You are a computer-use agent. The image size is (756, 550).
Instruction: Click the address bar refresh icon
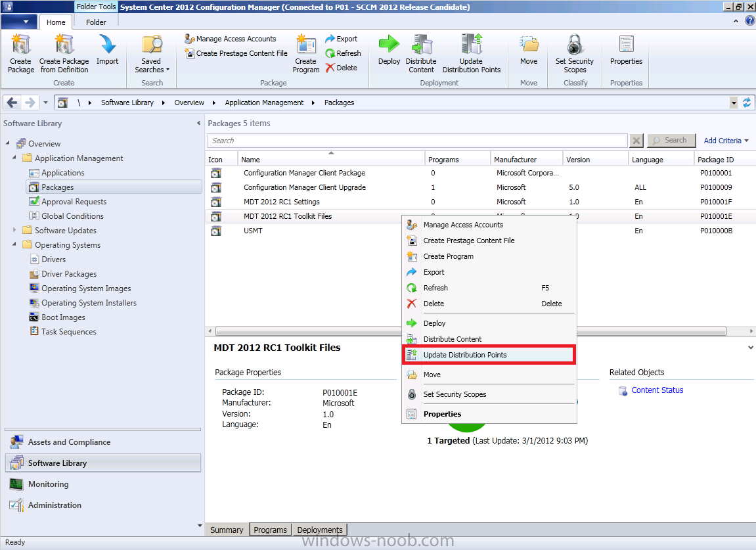(746, 103)
